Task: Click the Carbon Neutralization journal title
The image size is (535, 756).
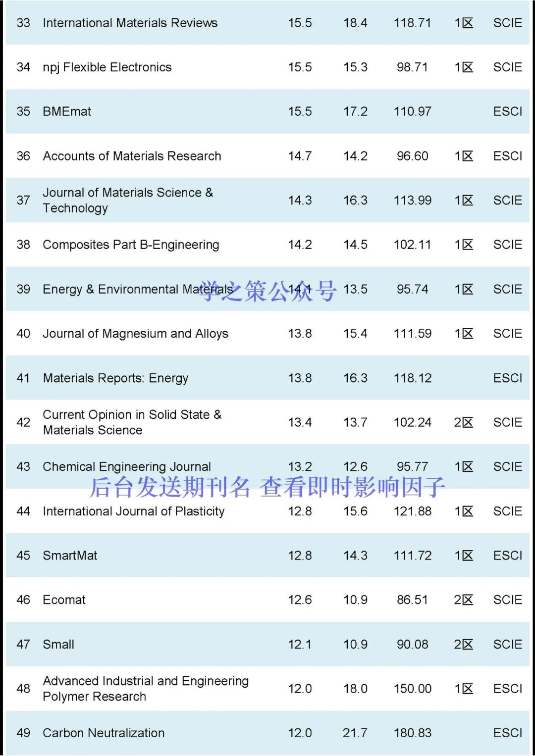Action: pos(104,733)
